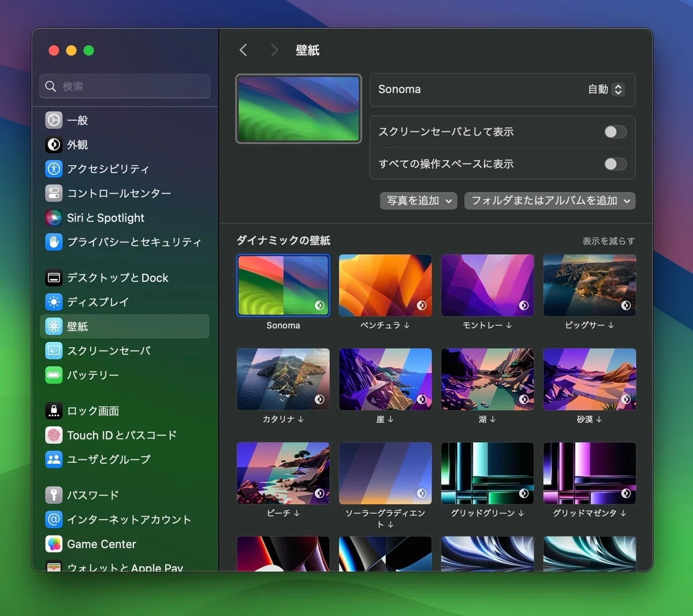The width and height of the screenshot is (693, 616).
Task: Go back with left chevron
Action: 243,50
